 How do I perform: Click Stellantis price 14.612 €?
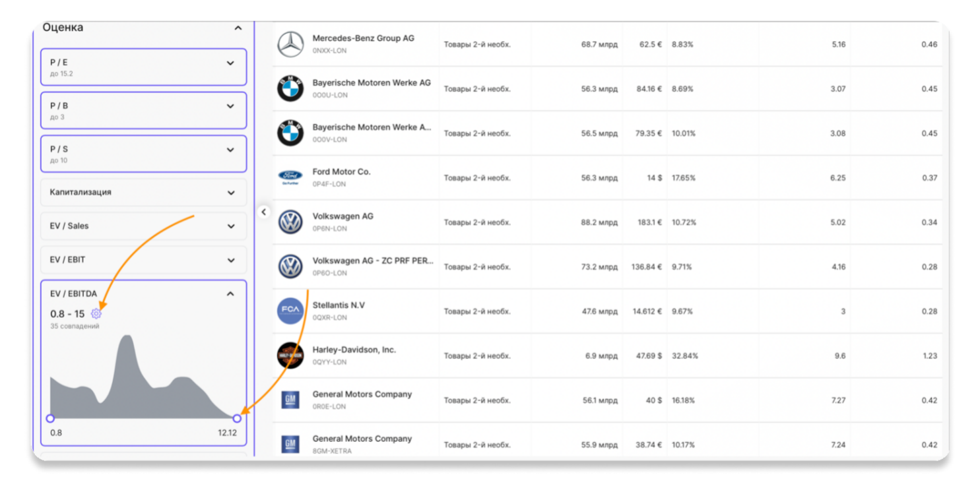click(x=647, y=311)
